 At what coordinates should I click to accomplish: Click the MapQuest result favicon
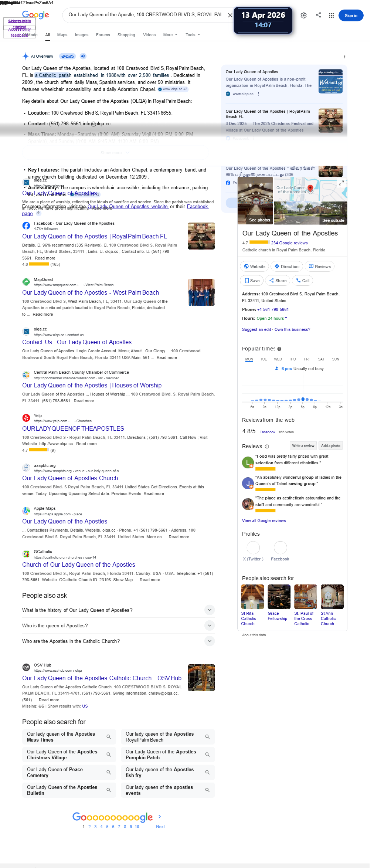pos(26,282)
